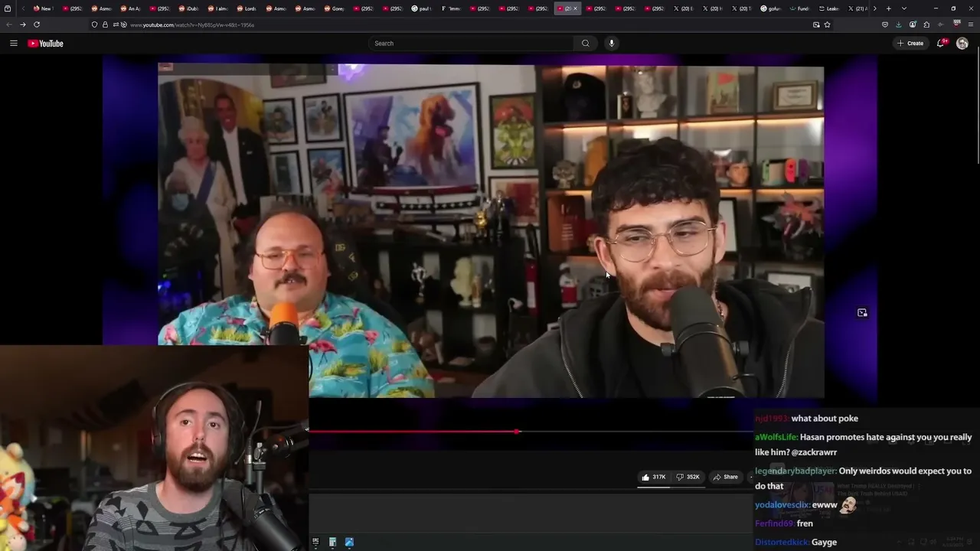Open Firefox View icon in tab bar
Image resolution: width=980 pixels, height=551 pixels.
click(8, 8)
